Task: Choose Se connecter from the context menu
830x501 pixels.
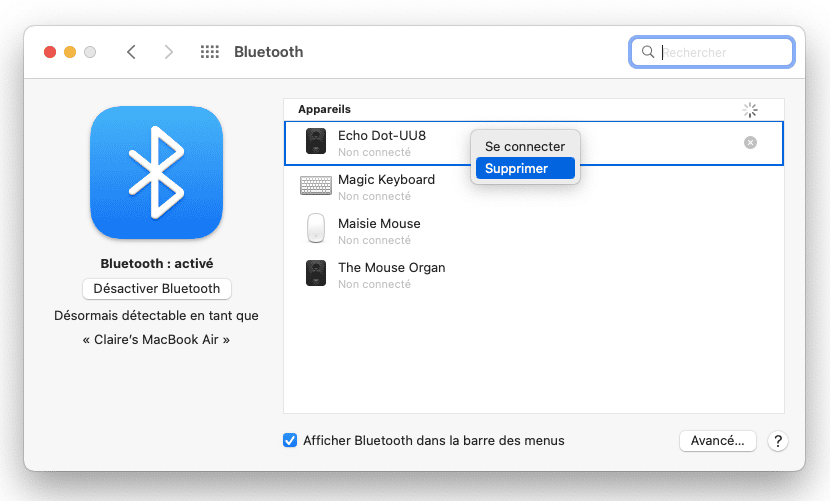Action: click(525, 147)
